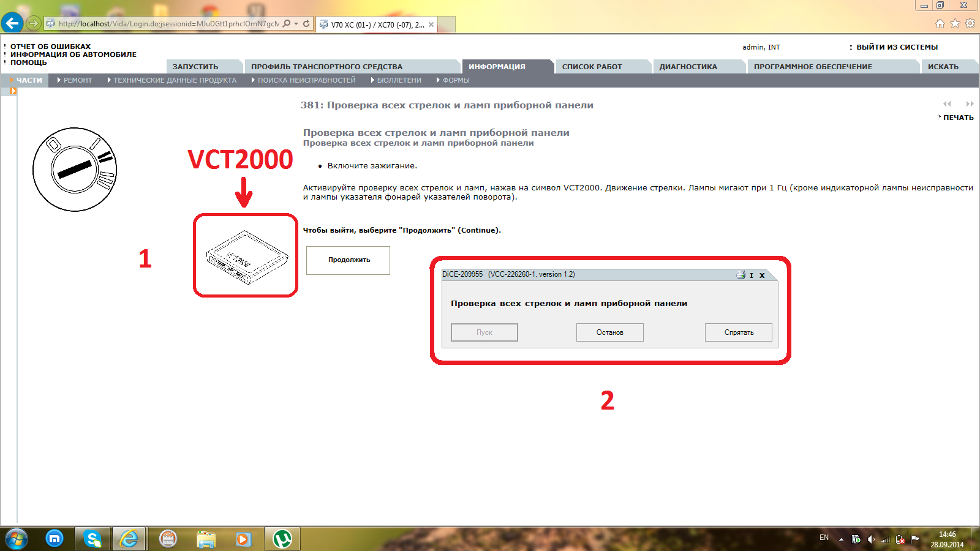The width and height of the screenshot is (980, 551).
Task: Click the ignition key position illustration
Action: [x=75, y=170]
